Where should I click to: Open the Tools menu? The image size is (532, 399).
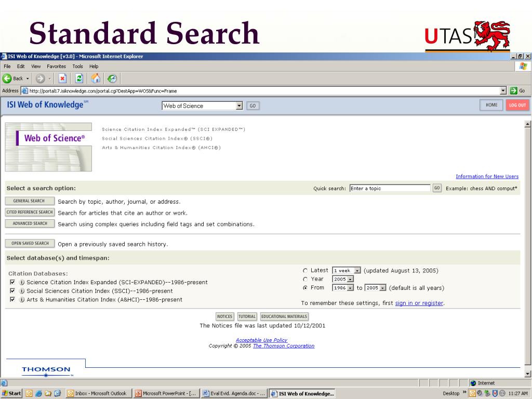tap(78, 66)
